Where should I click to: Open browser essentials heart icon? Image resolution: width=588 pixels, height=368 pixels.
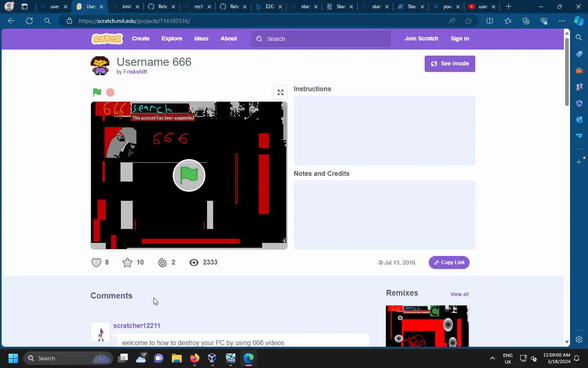click(x=544, y=21)
